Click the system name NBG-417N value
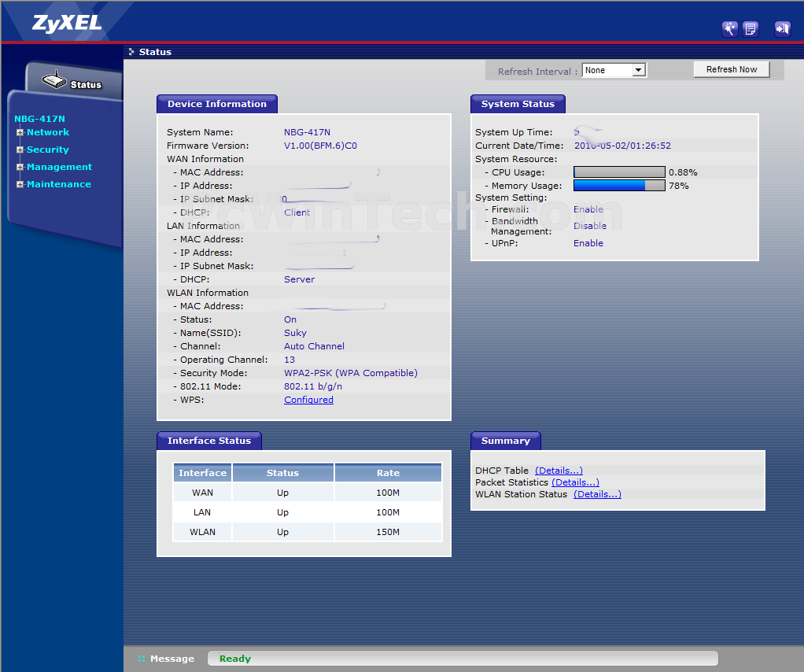Image resolution: width=804 pixels, height=672 pixels. [x=307, y=132]
